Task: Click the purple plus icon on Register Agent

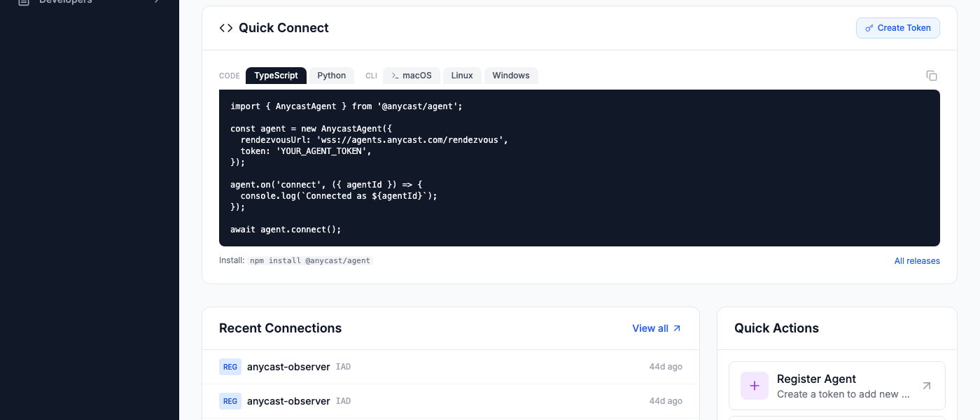Action: click(x=755, y=386)
